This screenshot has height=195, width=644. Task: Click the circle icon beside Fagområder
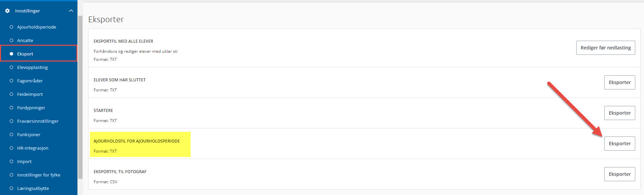point(11,81)
